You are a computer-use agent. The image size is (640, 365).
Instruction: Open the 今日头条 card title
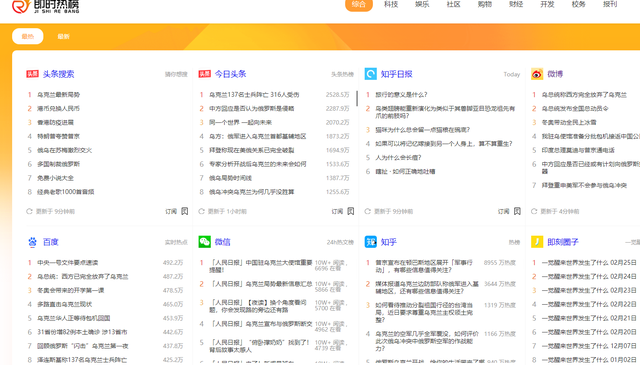(231, 74)
